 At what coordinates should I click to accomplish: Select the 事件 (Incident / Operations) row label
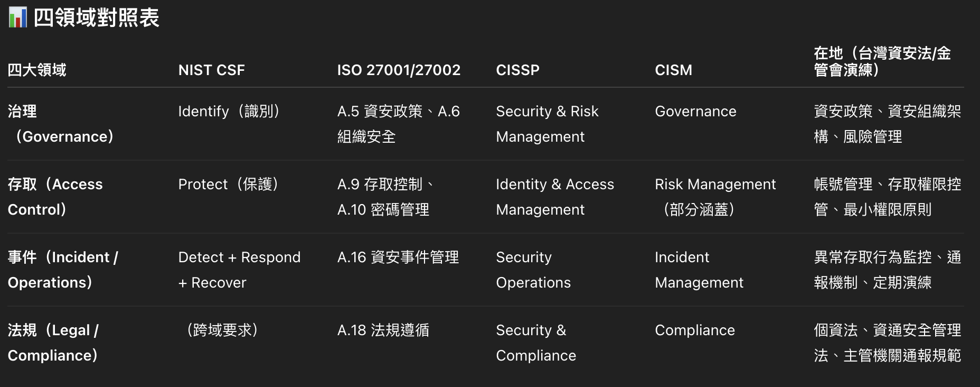pos(63,270)
